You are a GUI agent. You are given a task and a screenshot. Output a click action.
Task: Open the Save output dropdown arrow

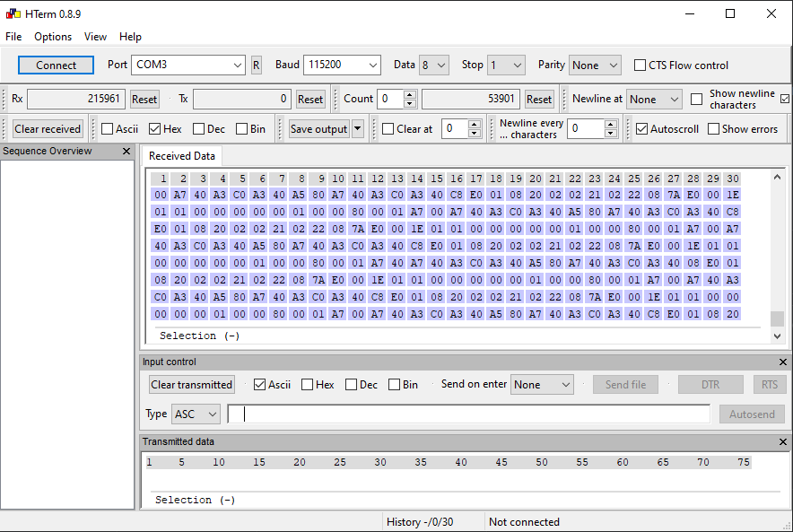[x=358, y=128]
